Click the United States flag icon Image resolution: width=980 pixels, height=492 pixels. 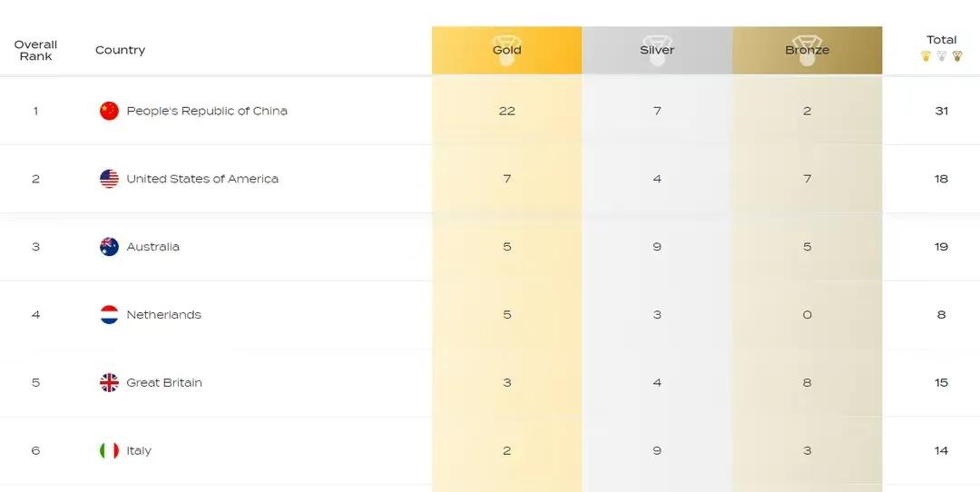pyautogui.click(x=110, y=179)
